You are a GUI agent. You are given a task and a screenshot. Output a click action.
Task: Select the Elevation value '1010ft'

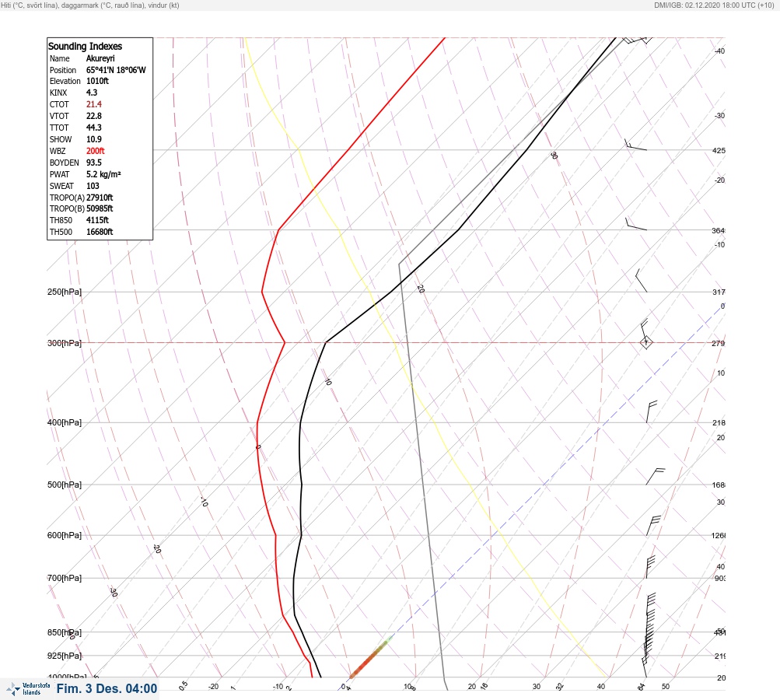coord(97,81)
